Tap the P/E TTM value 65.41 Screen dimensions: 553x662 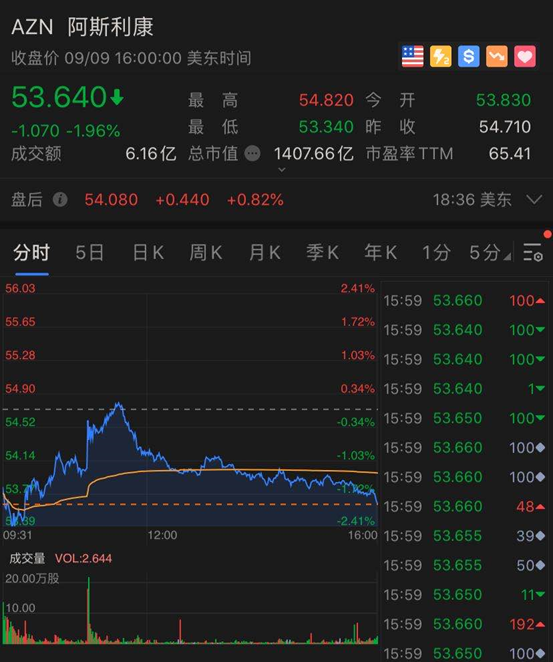[x=510, y=153]
